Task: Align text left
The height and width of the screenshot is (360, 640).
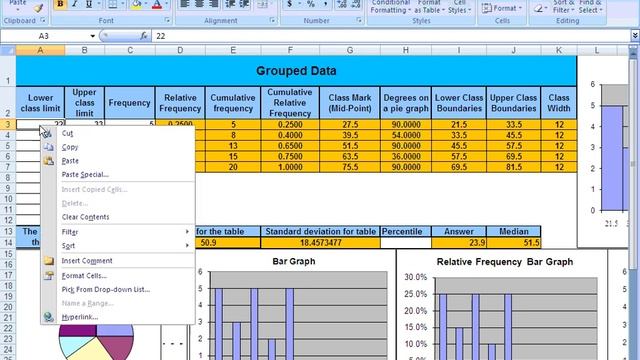Action: [184, 4]
